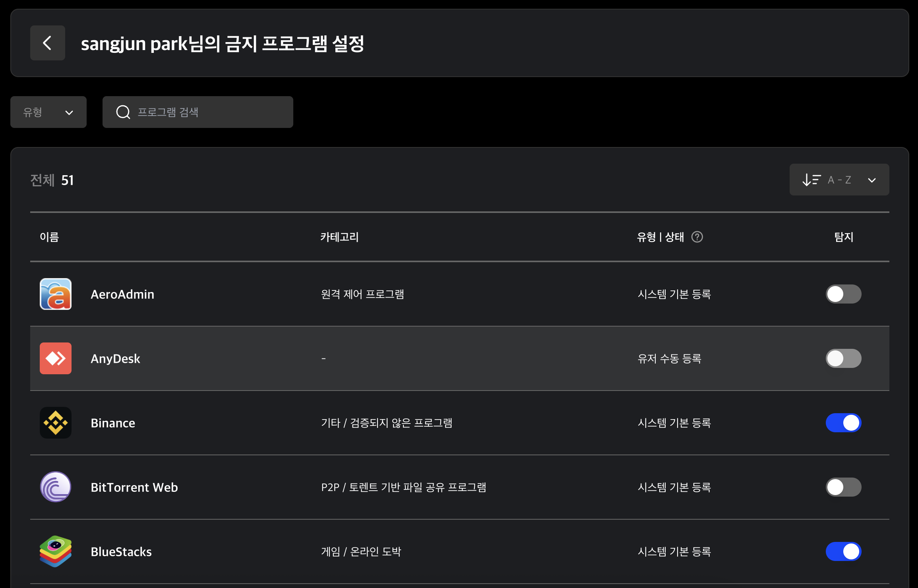This screenshot has width=918, height=588.
Task: Click the Binance logo icon
Action: [x=56, y=423]
